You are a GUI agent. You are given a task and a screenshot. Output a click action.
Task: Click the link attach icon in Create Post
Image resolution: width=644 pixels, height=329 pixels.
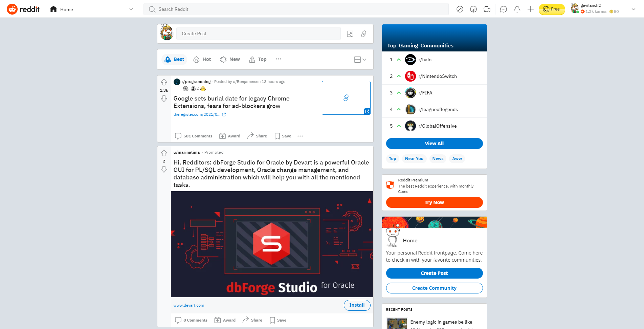point(363,34)
